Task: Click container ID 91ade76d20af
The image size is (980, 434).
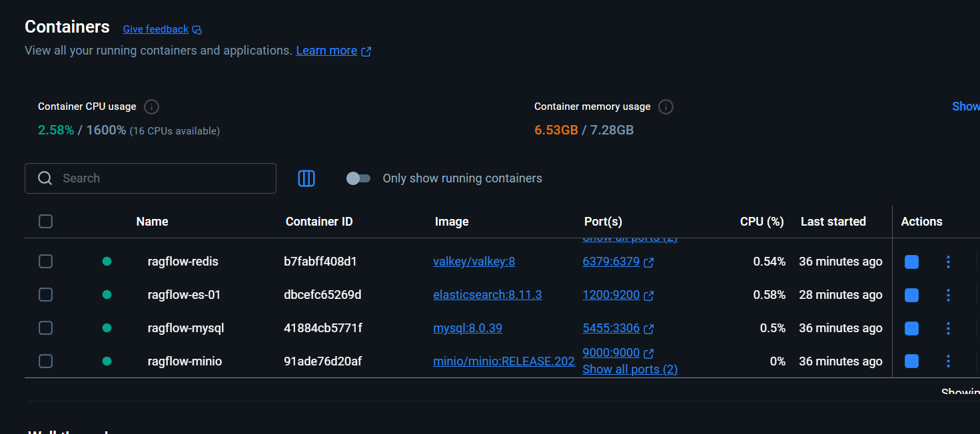Action: click(x=322, y=361)
